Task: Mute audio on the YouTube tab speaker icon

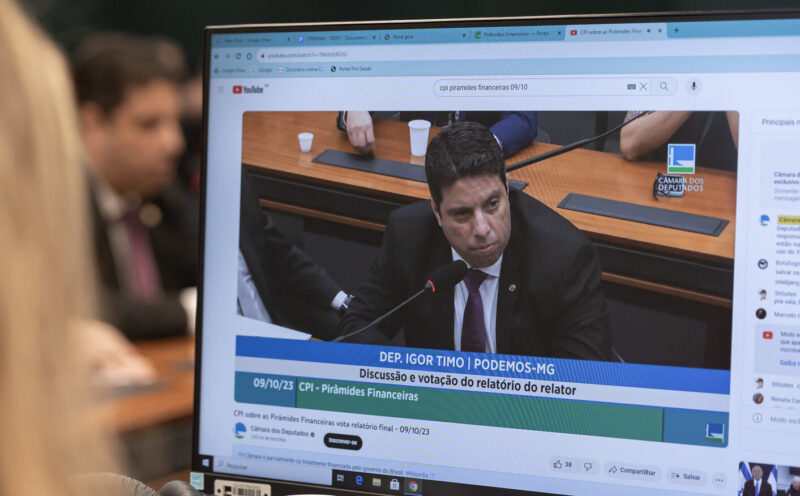Action: [648, 31]
